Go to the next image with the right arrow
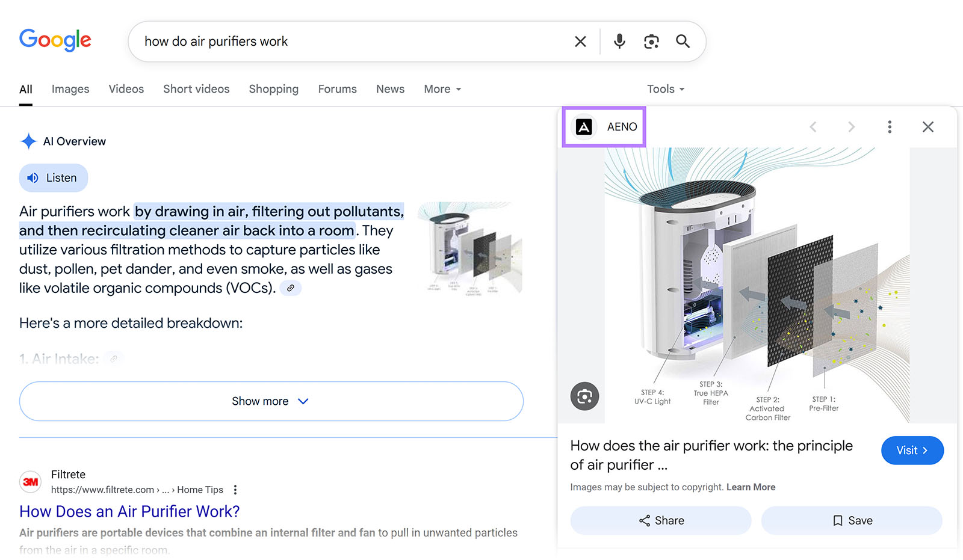963x560 pixels. click(x=851, y=126)
